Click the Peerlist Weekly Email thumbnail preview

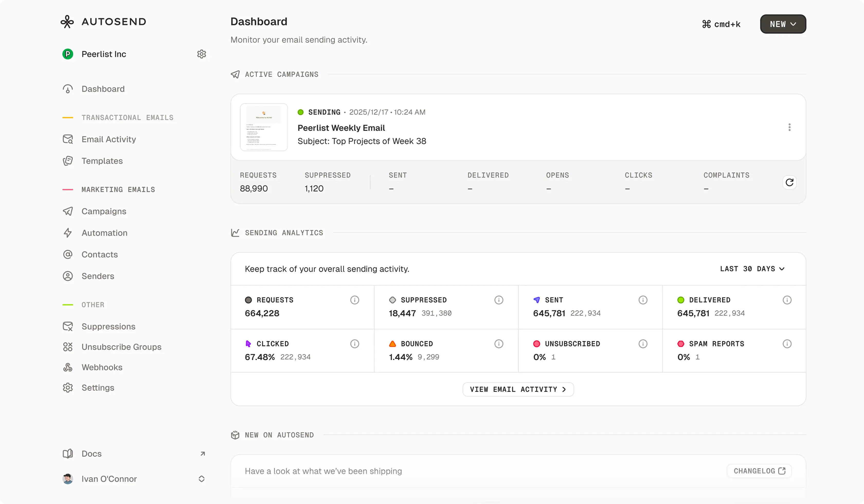pyautogui.click(x=264, y=127)
